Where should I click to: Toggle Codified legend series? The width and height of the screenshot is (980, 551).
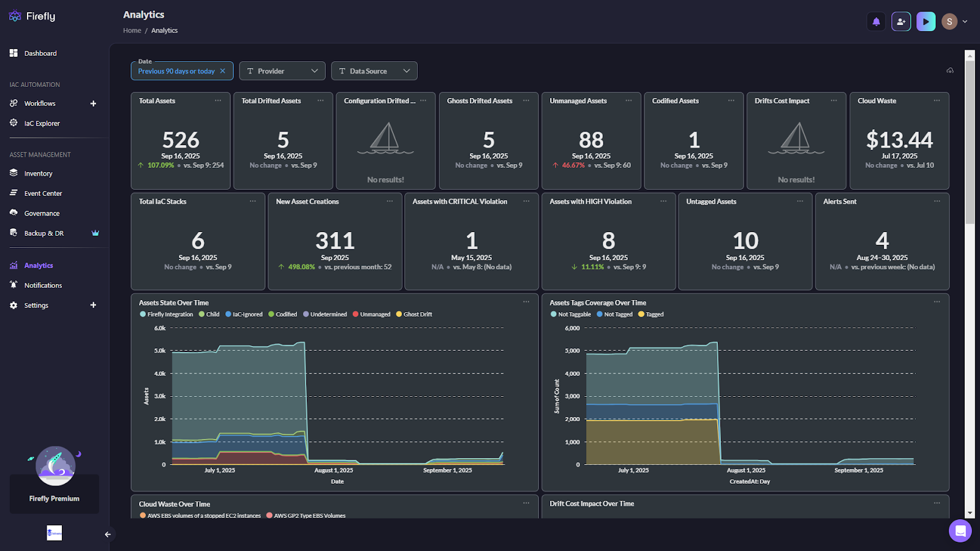pyautogui.click(x=282, y=315)
